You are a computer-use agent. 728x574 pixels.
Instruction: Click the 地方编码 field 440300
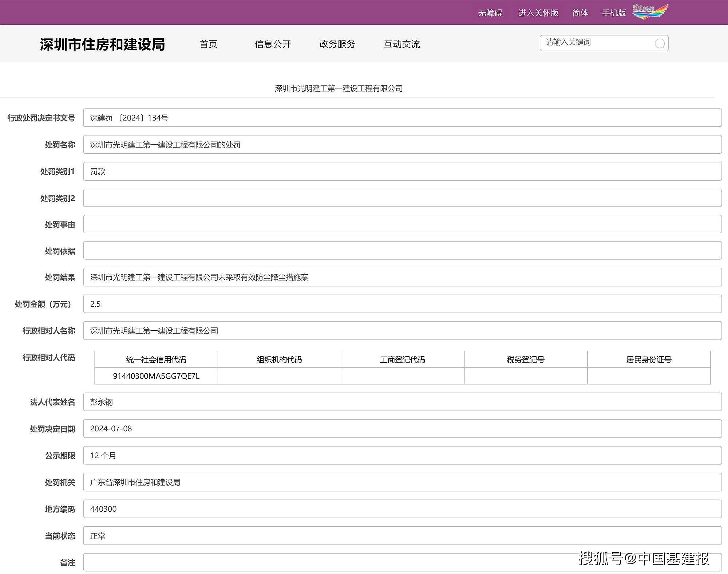(402, 509)
